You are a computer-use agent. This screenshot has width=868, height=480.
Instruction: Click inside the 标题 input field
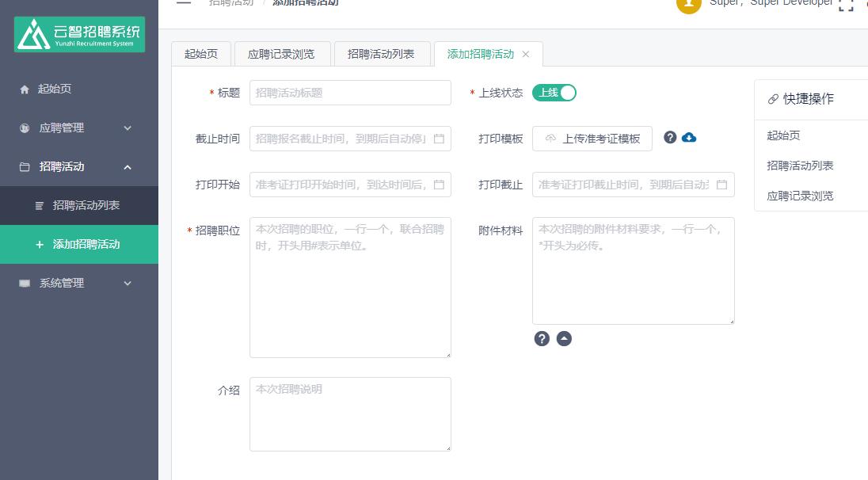(350, 93)
